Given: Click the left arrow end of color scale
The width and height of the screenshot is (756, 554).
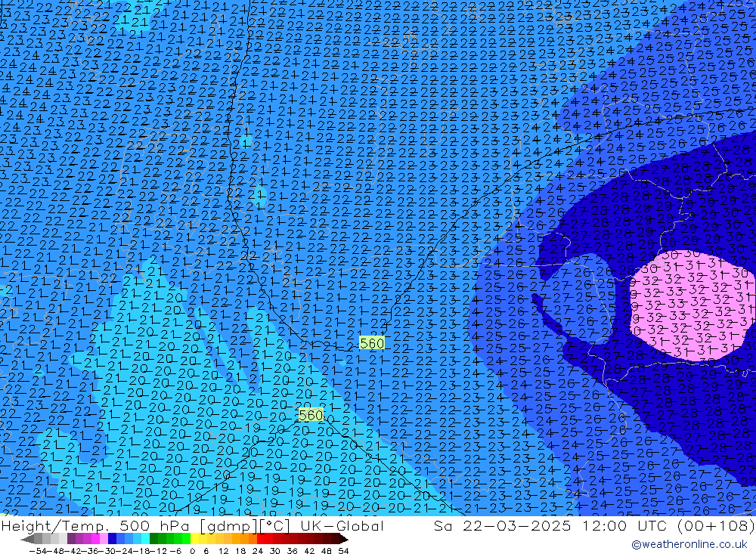Looking at the screenshot, I should click(x=27, y=539).
